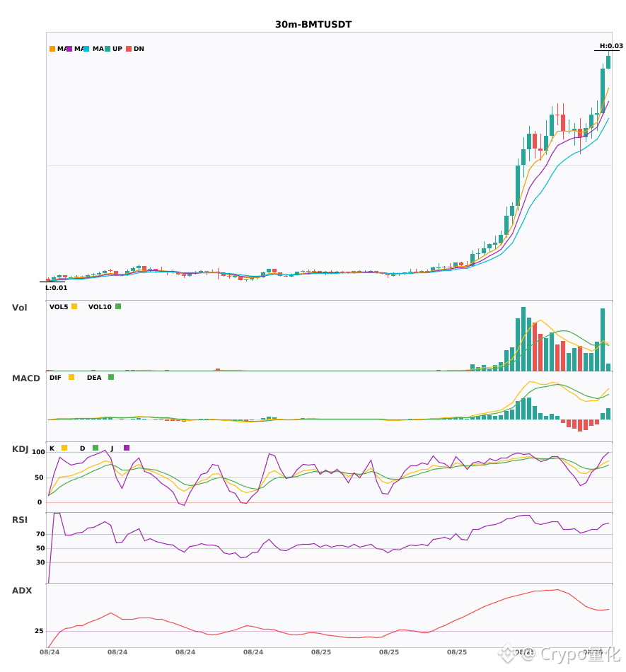The image size is (626, 672).
Task: Click the KDJ panel label
Action: pos(20,449)
